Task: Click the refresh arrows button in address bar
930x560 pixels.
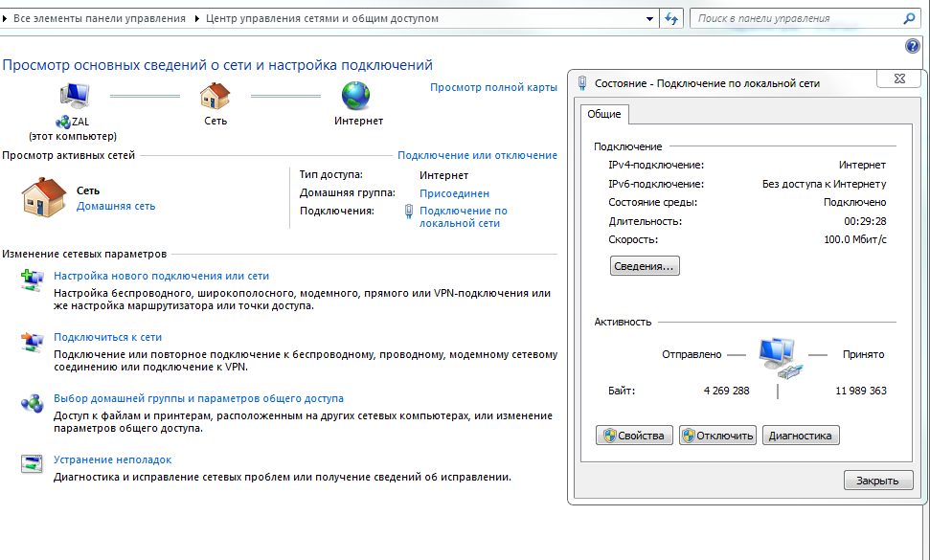Action: point(671,18)
